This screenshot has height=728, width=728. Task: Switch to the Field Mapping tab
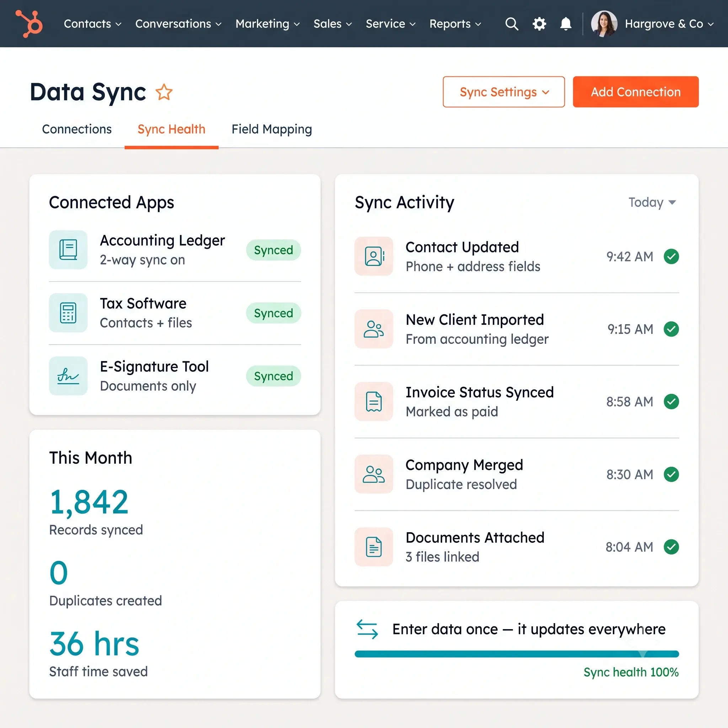(272, 129)
